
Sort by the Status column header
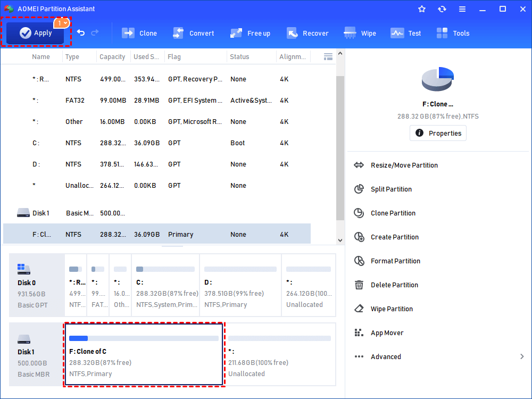point(239,57)
